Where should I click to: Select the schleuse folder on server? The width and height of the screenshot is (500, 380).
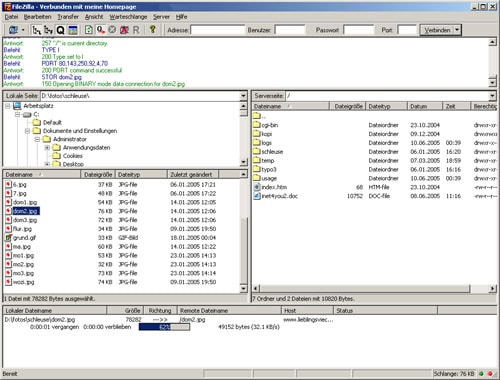268,152
